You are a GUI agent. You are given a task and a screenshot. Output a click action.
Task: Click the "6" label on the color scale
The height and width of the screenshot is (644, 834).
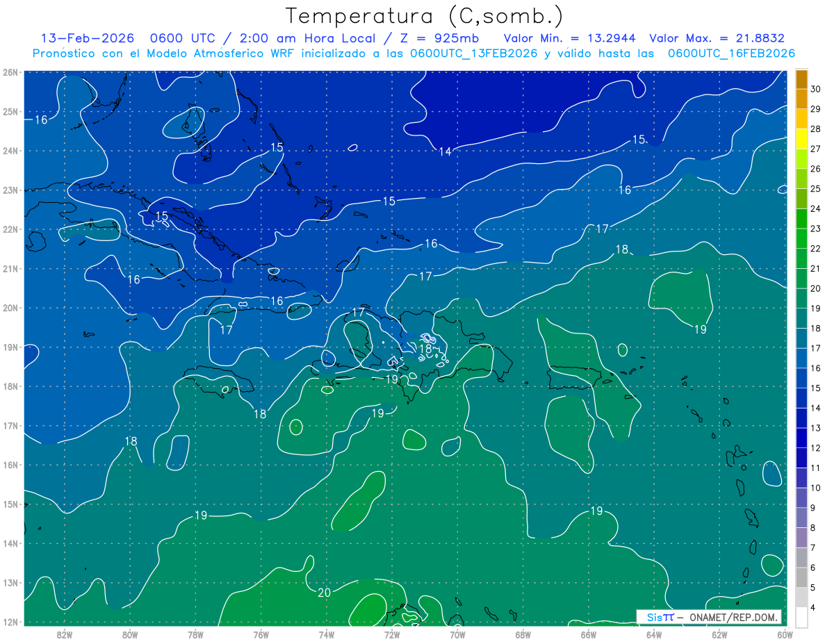813,568
